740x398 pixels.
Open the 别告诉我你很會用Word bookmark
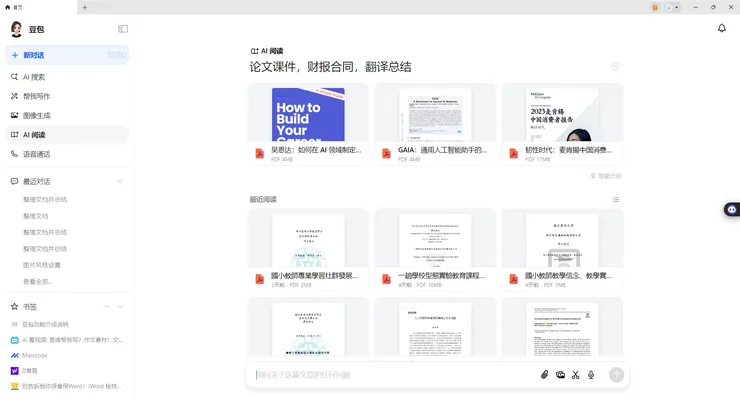pos(67,386)
